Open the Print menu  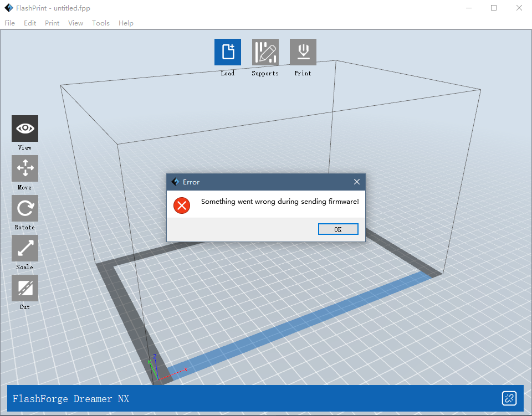pyautogui.click(x=52, y=23)
